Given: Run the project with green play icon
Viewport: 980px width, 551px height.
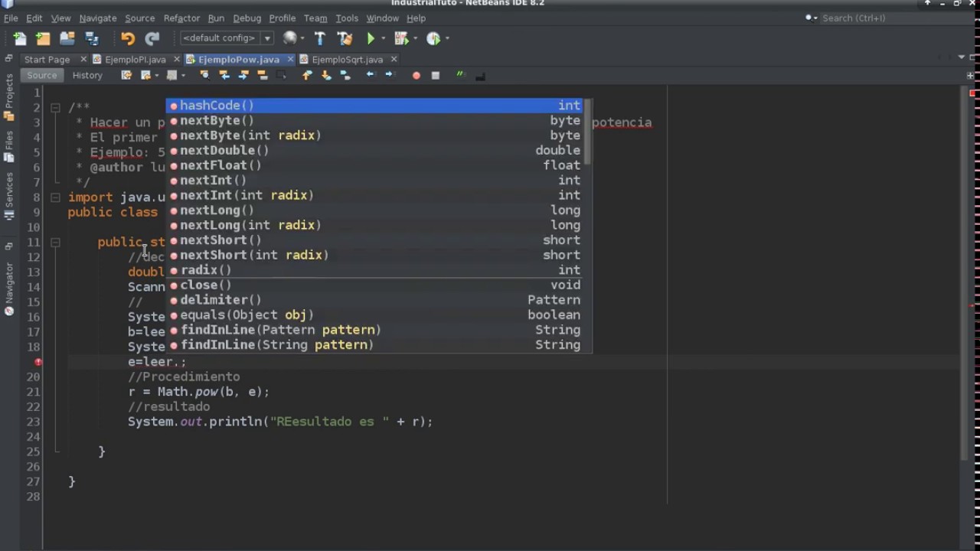Looking at the screenshot, I should click(371, 38).
